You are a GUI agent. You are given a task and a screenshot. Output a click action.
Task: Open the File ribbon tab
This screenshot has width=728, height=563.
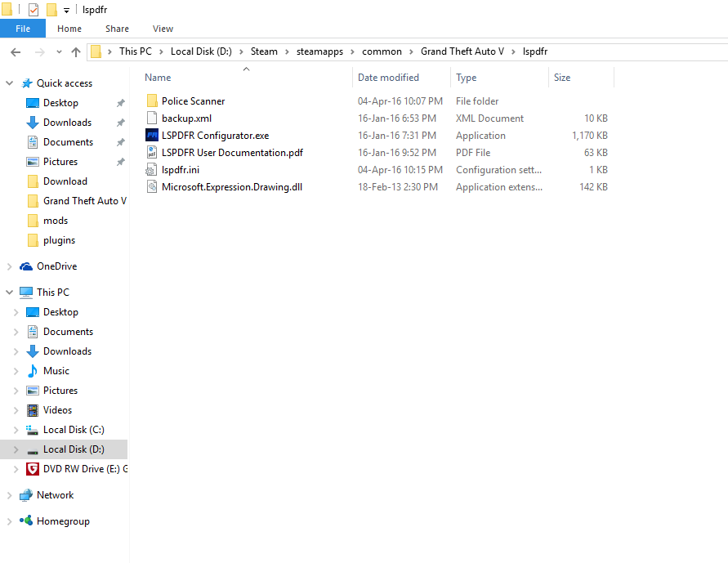[23, 29]
